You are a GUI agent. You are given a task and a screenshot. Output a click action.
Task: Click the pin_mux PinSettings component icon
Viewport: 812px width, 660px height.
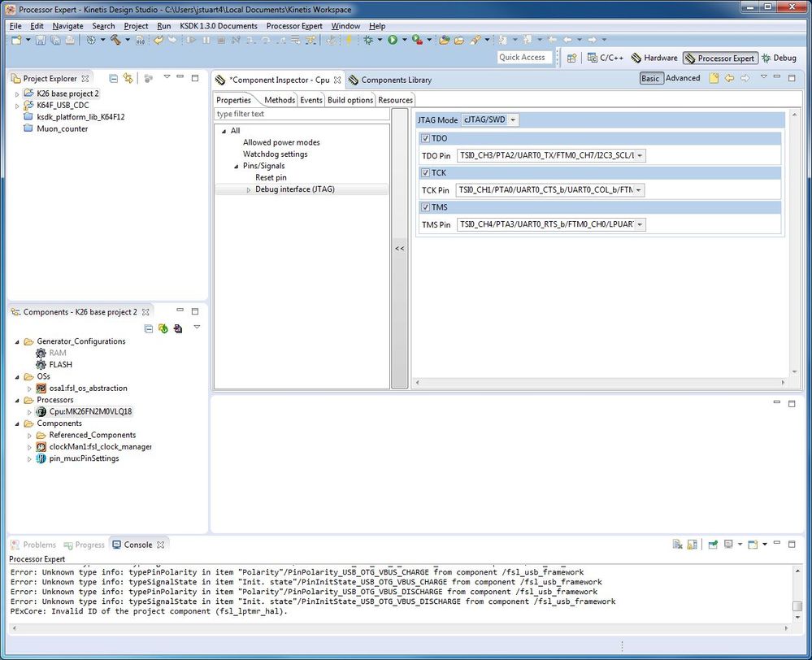click(41, 458)
